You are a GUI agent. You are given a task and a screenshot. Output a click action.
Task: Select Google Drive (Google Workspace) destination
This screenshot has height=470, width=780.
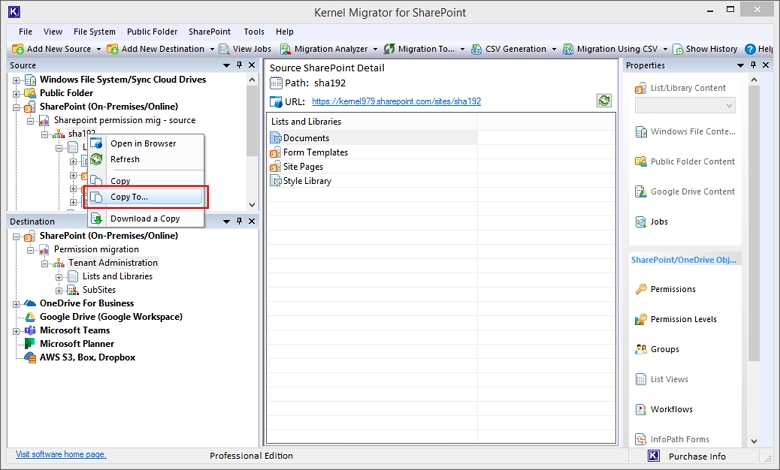pos(111,317)
